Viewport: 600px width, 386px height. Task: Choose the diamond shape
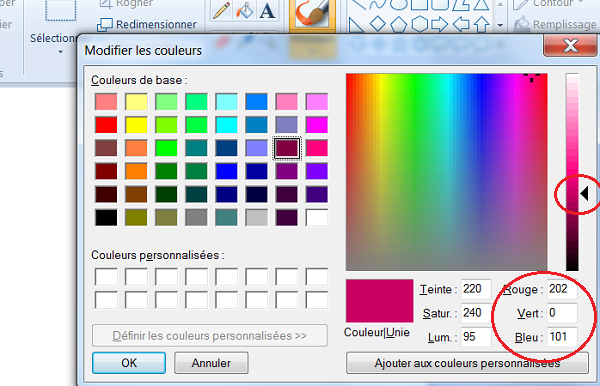coord(378,24)
